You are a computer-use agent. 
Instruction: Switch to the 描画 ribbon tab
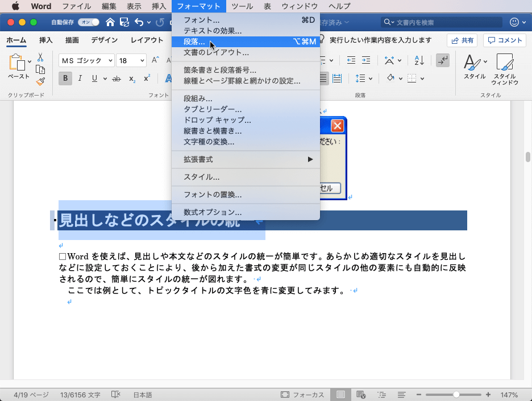coord(72,40)
